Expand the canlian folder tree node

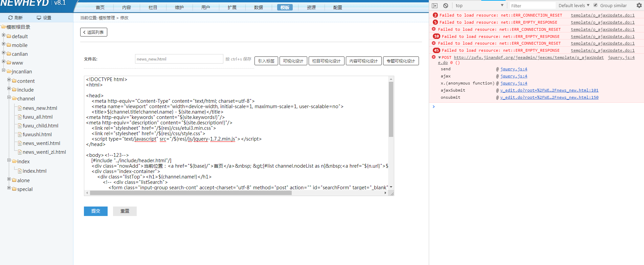point(4,53)
